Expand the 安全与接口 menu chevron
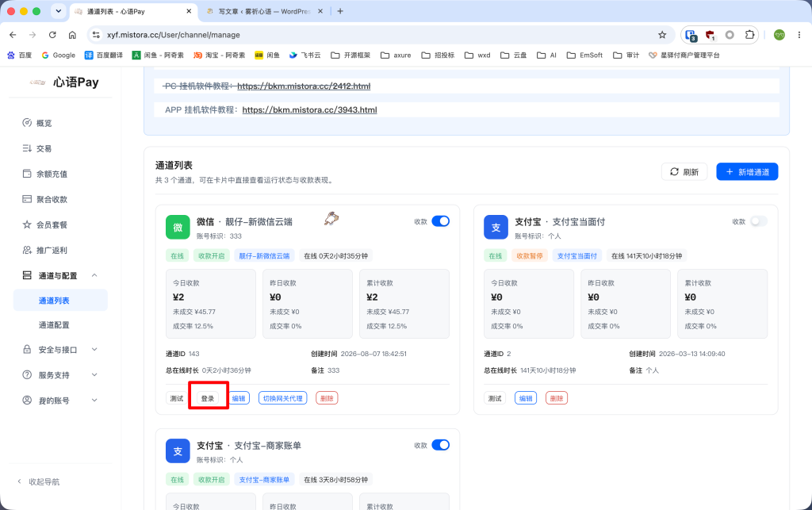 click(94, 350)
